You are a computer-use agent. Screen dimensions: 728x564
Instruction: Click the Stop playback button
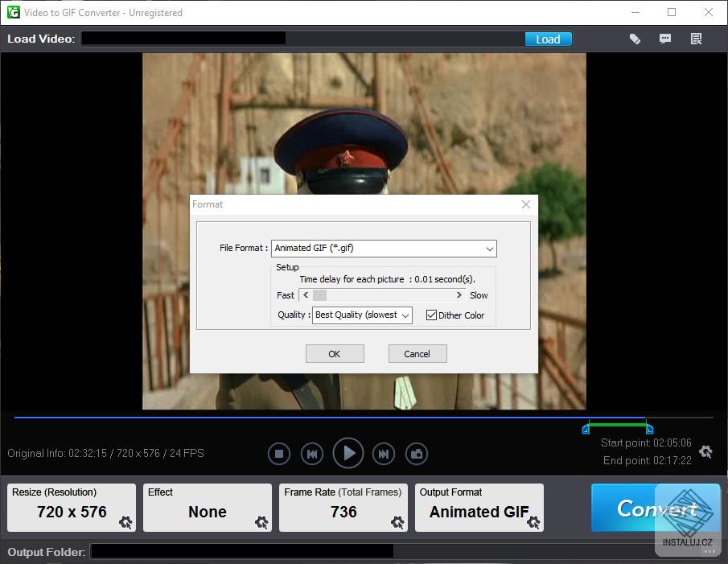pos(279,454)
